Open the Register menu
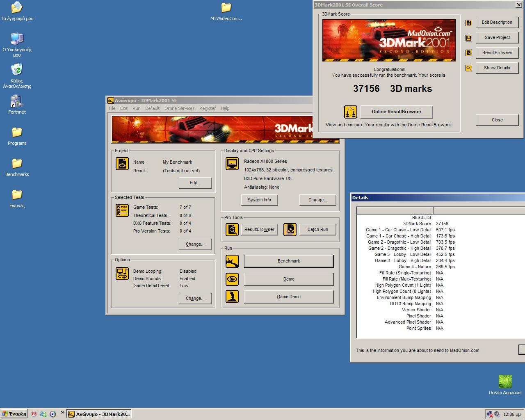Viewport: 525px width, 420px height. tap(208, 108)
